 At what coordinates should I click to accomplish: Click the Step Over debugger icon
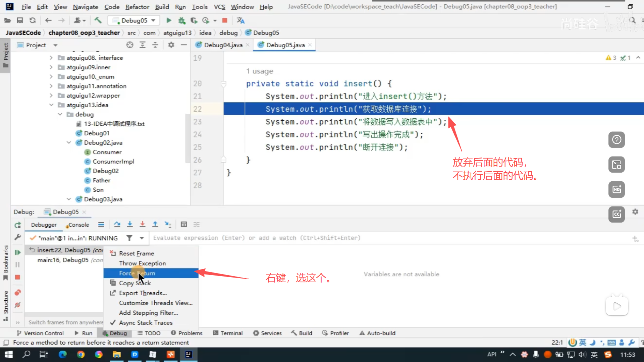117,224
